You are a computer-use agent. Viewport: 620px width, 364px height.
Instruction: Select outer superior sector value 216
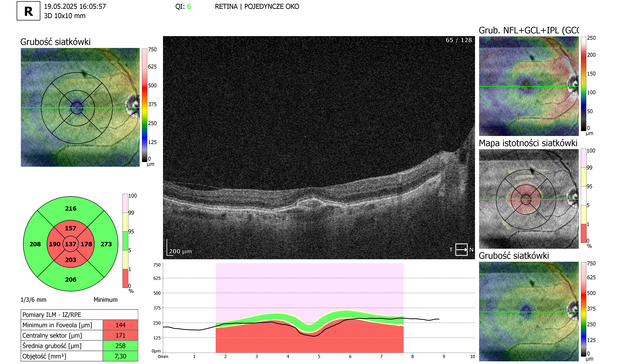[71, 208]
